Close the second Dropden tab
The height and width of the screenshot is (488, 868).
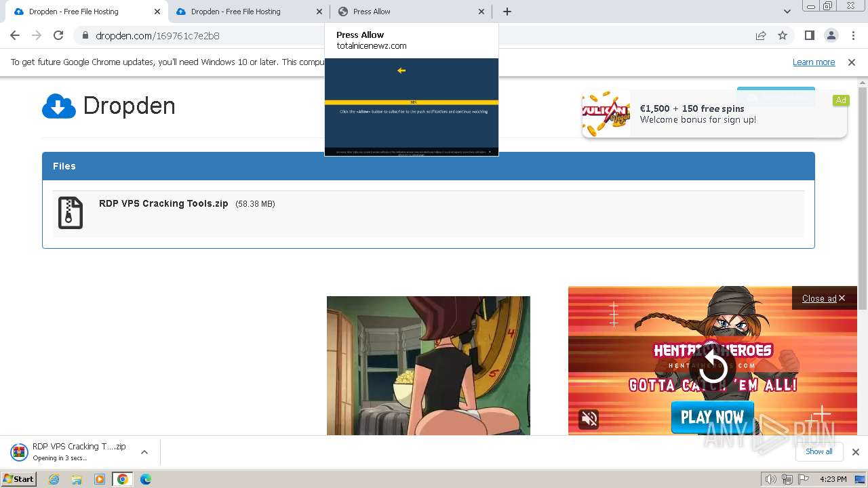[x=320, y=12]
